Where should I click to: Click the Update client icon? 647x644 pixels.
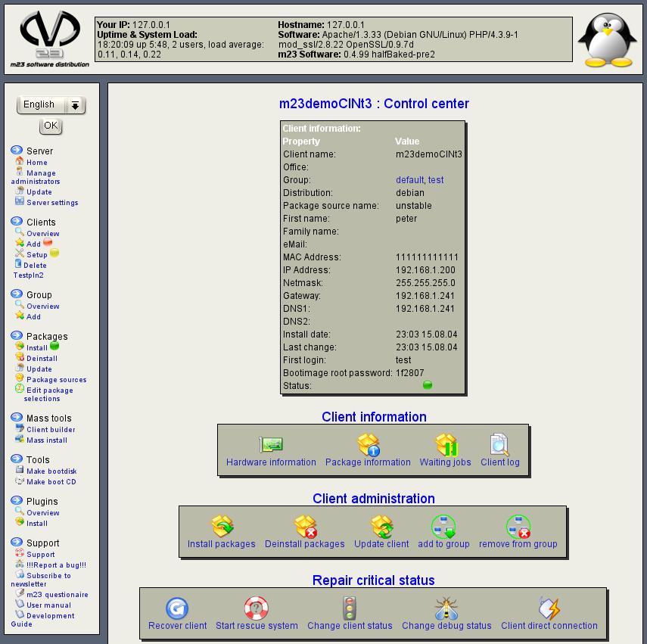381,527
